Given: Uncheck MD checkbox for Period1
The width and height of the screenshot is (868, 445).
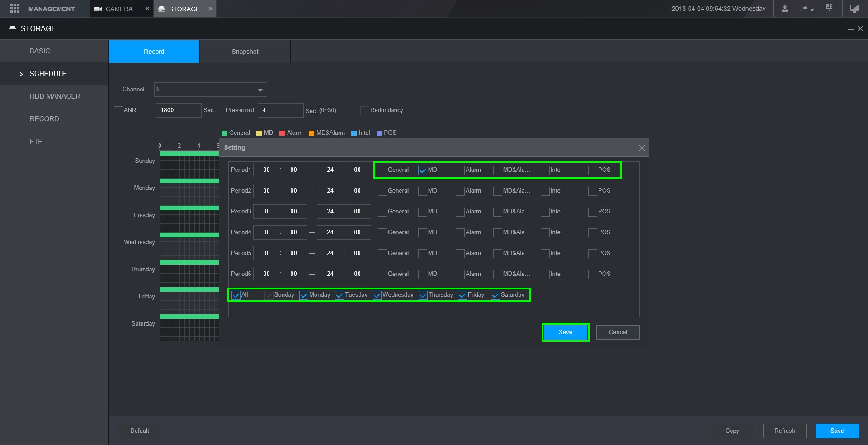Looking at the screenshot, I should tap(423, 170).
